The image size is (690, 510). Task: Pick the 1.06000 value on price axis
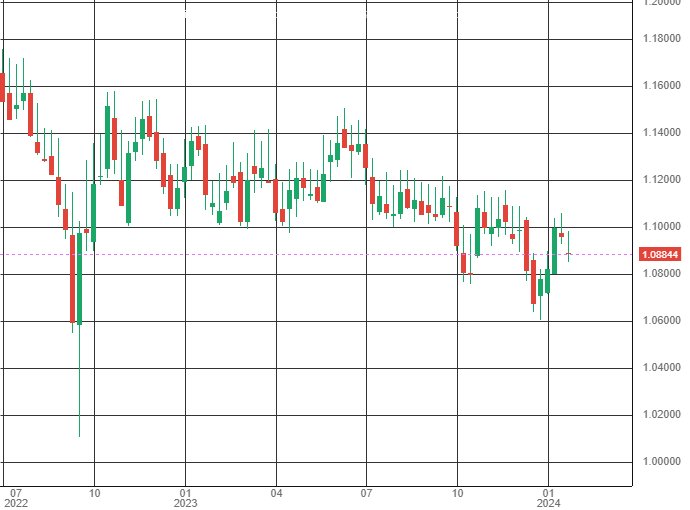click(661, 320)
